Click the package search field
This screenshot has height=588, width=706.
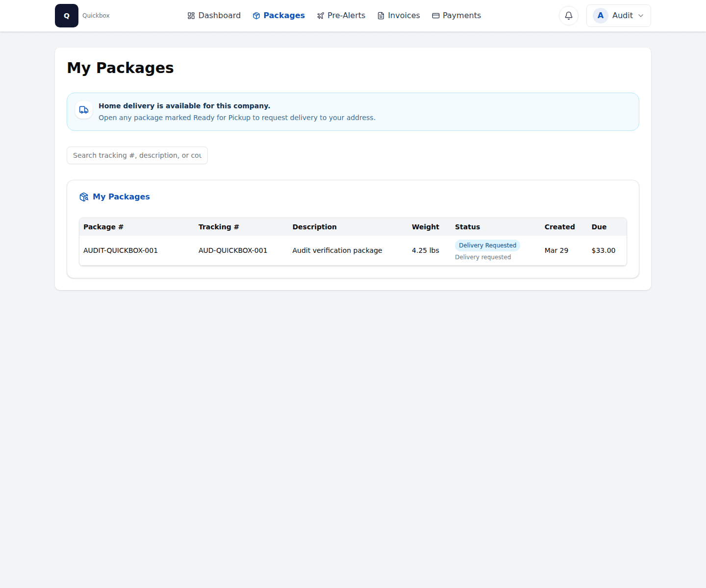137,155
